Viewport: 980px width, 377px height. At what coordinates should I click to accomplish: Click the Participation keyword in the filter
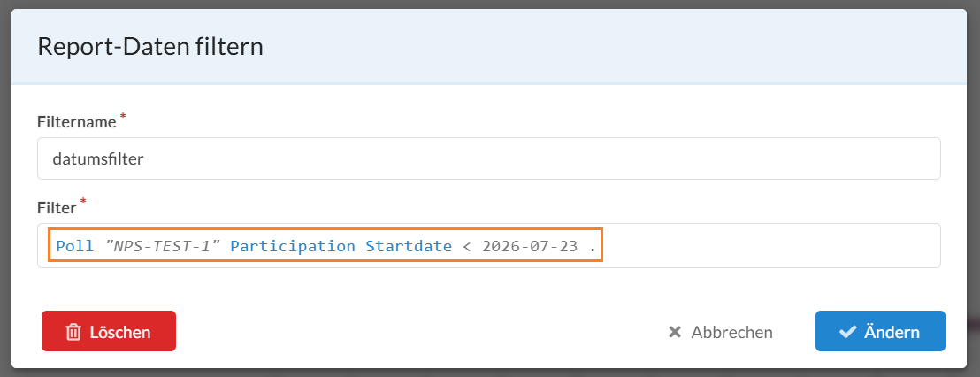click(293, 246)
